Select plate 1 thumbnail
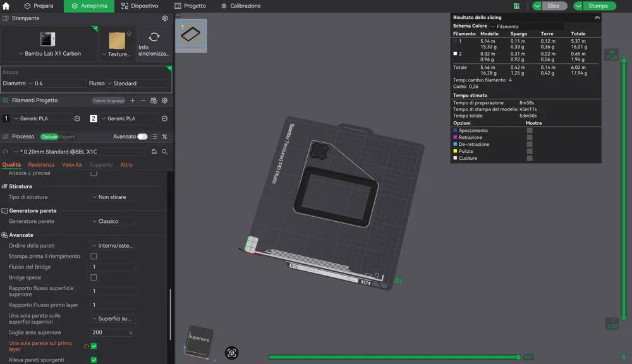 191,35
